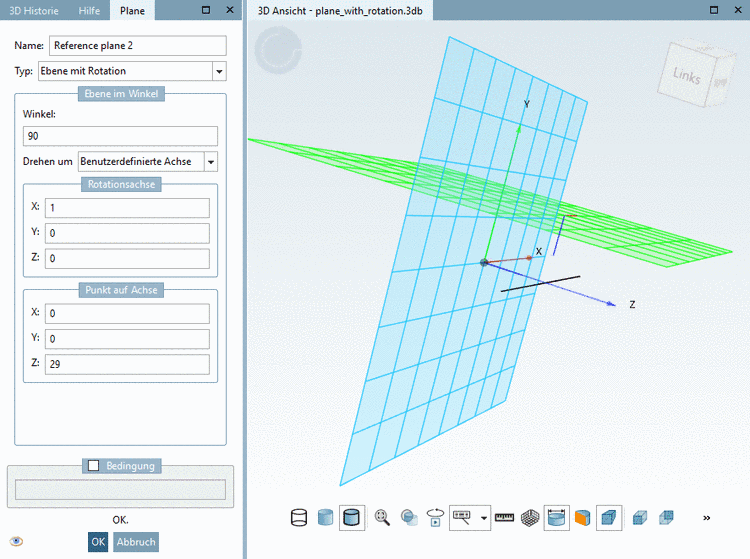This screenshot has height=559, width=750.
Task: Close the 3D Ansicht panel
Action: pyautogui.click(x=738, y=10)
